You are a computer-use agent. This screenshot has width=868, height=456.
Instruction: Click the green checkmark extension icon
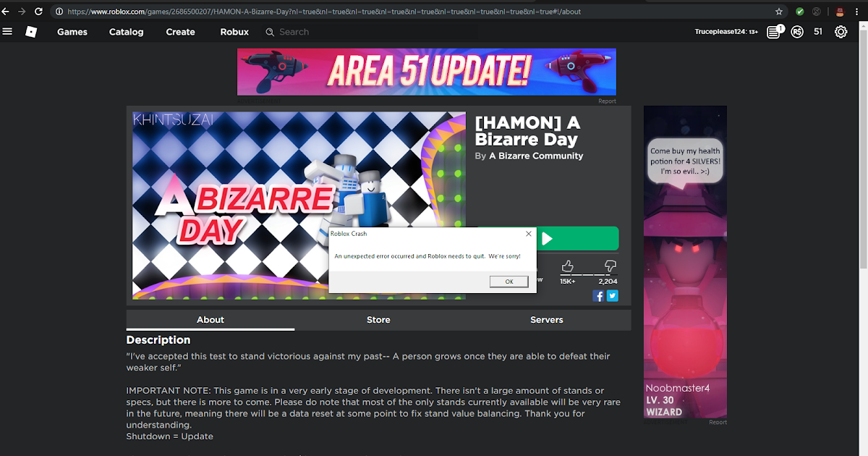[x=799, y=12]
